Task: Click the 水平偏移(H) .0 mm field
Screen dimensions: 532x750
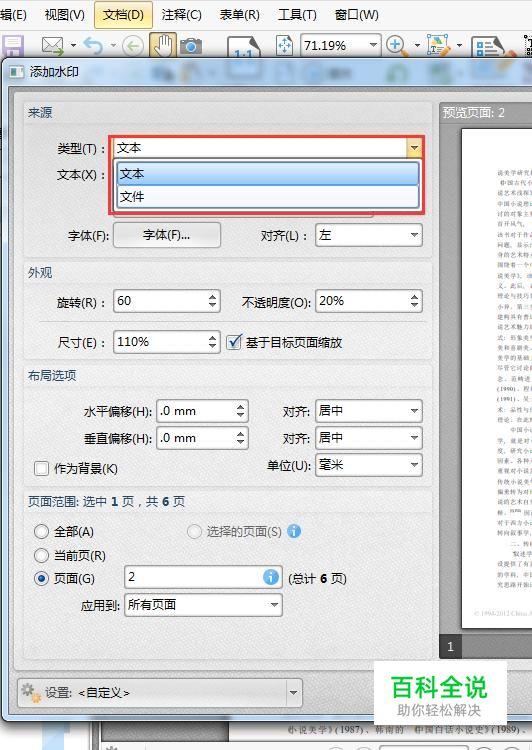Action: coord(196,411)
